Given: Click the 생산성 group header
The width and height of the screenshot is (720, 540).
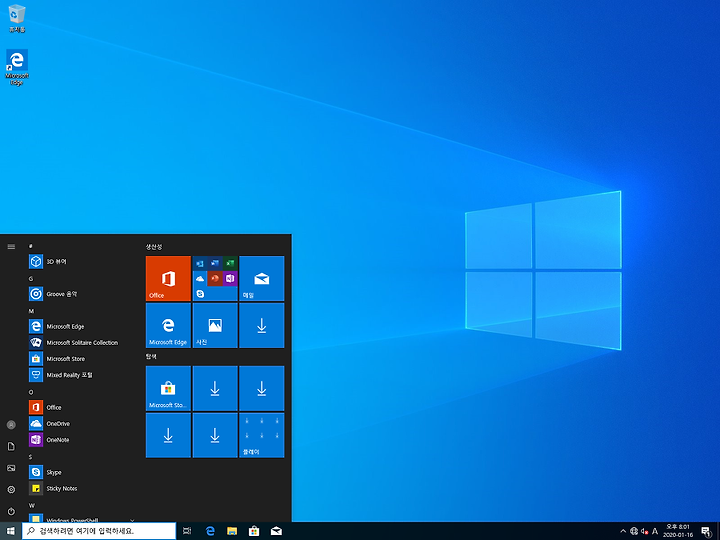Looking at the screenshot, I should pyautogui.click(x=154, y=247).
